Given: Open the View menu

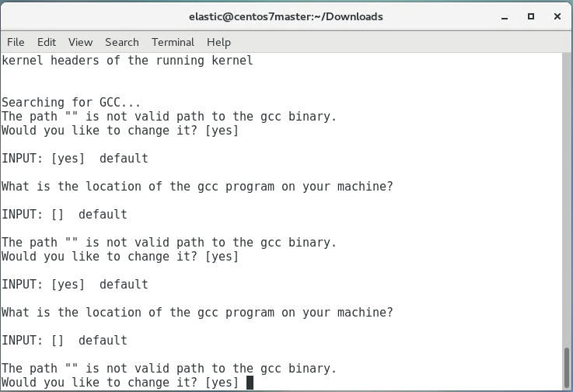Looking at the screenshot, I should 80,42.
